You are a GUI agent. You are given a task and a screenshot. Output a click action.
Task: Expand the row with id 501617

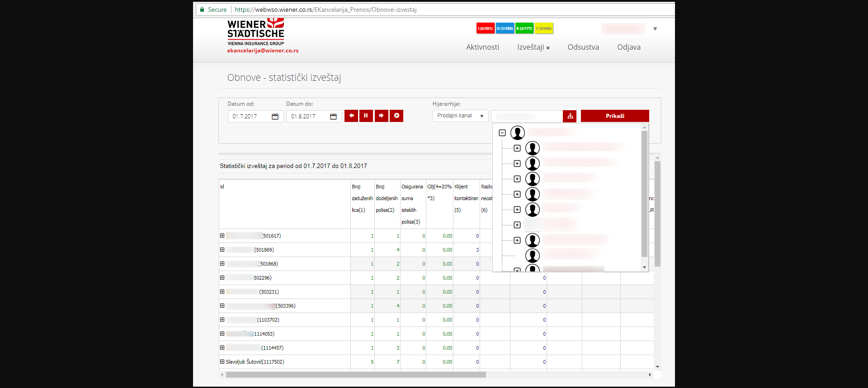[x=222, y=236]
